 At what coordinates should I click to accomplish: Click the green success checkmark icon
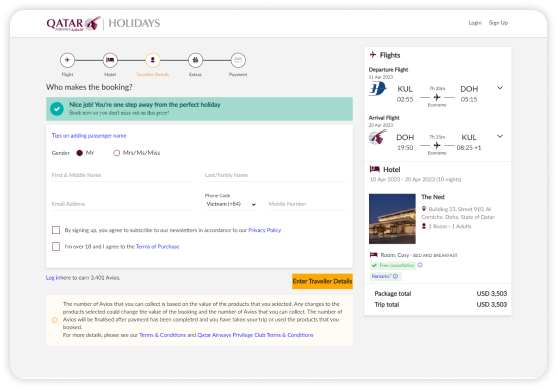pos(57,109)
